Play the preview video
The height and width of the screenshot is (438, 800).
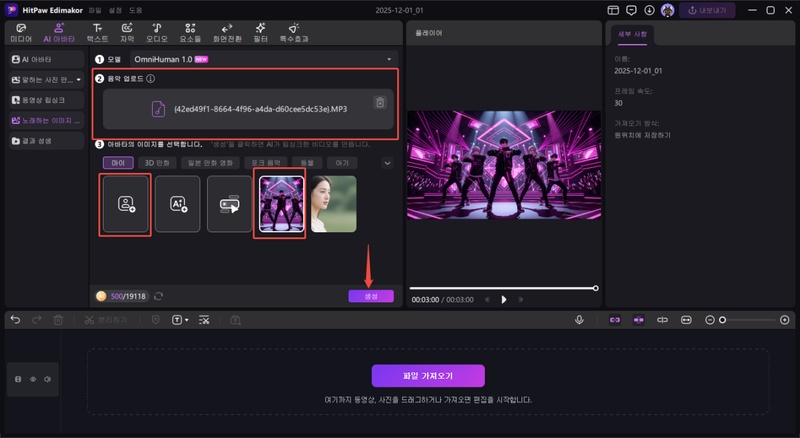click(x=504, y=300)
